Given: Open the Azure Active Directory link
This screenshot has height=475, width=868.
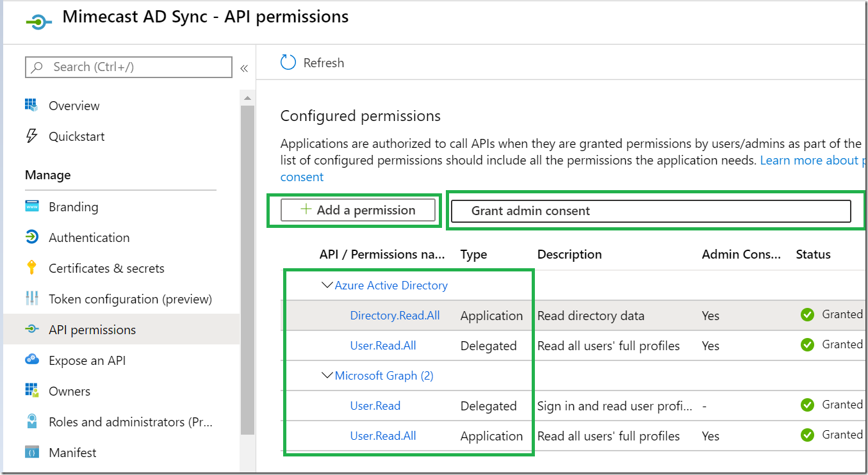Looking at the screenshot, I should [391, 286].
